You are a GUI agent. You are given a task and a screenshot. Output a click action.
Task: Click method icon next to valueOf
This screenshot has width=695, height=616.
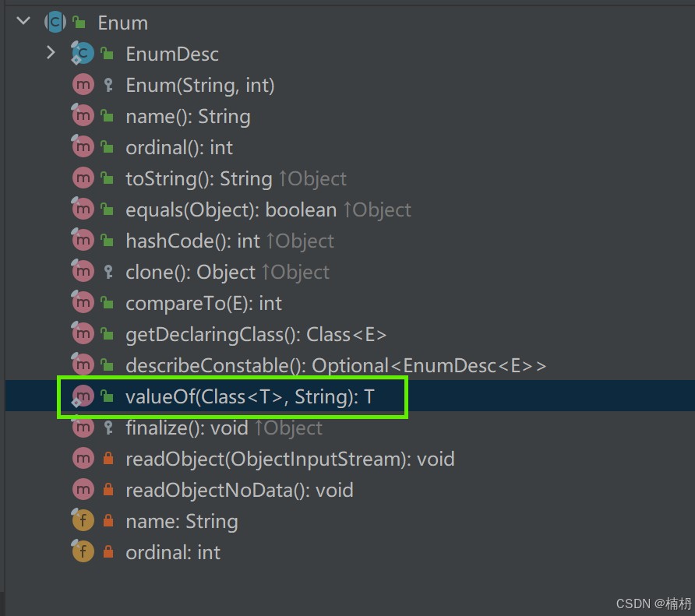[x=83, y=396]
